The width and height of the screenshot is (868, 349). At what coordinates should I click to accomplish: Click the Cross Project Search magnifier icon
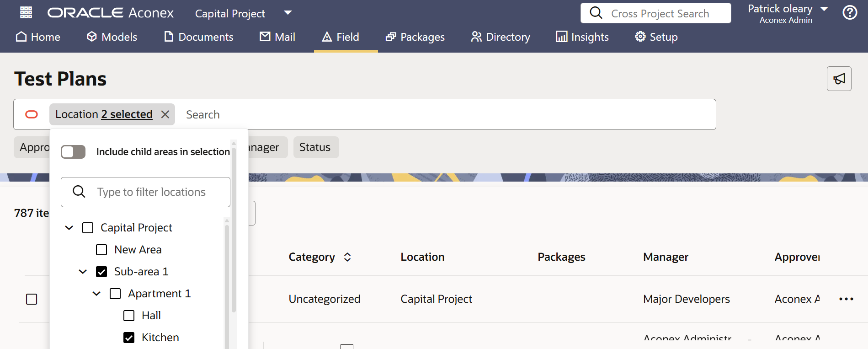click(x=596, y=13)
